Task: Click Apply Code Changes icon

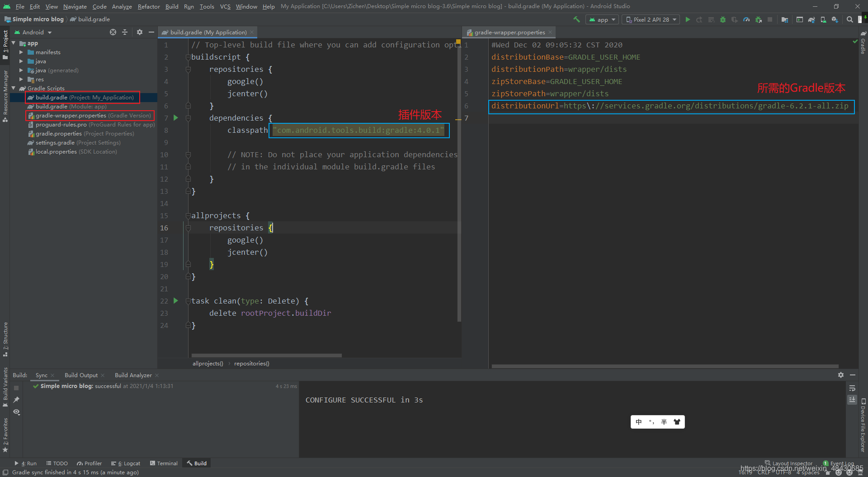Action: [x=711, y=19]
